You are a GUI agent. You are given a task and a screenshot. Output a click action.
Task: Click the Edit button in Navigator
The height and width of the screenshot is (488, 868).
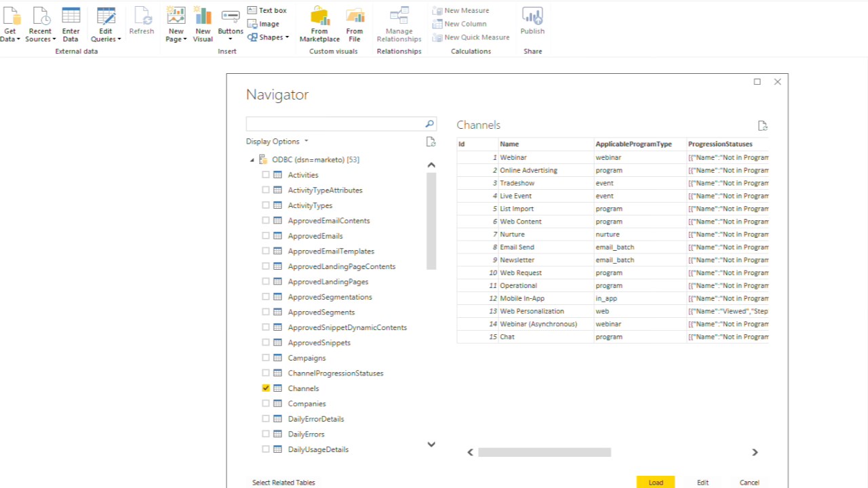click(703, 482)
